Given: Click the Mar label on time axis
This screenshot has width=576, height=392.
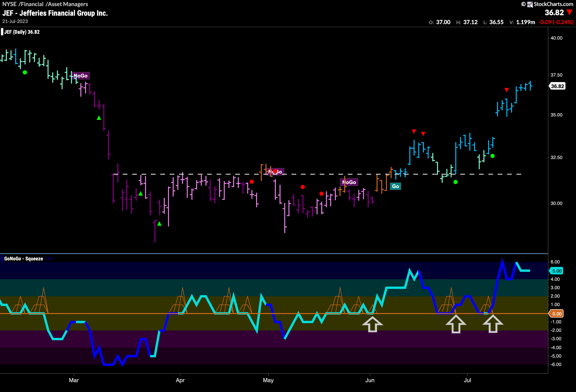Looking at the screenshot, I should pyautogui.click(x=74, y=380).
